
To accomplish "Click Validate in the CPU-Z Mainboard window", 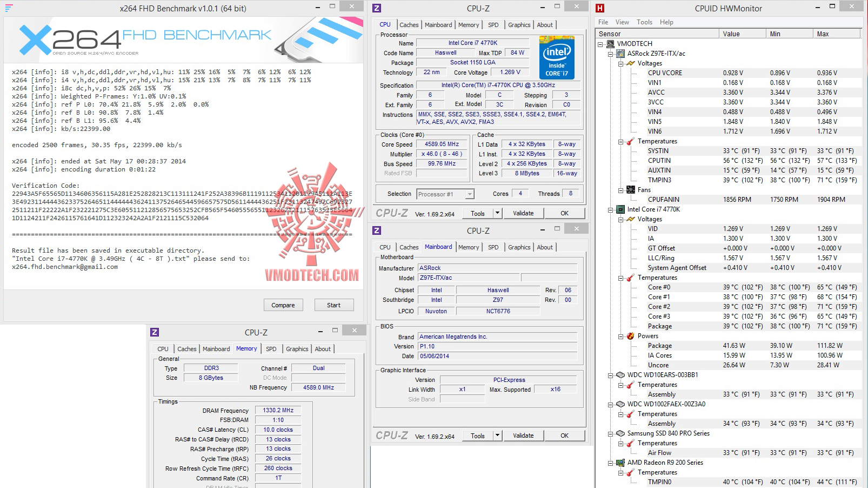I will [523, 436].
